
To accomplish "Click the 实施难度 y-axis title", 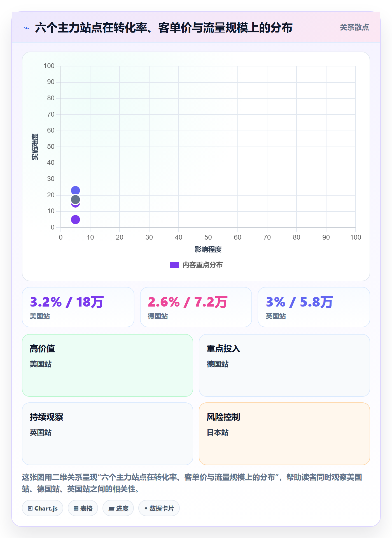I will point(35,147).
